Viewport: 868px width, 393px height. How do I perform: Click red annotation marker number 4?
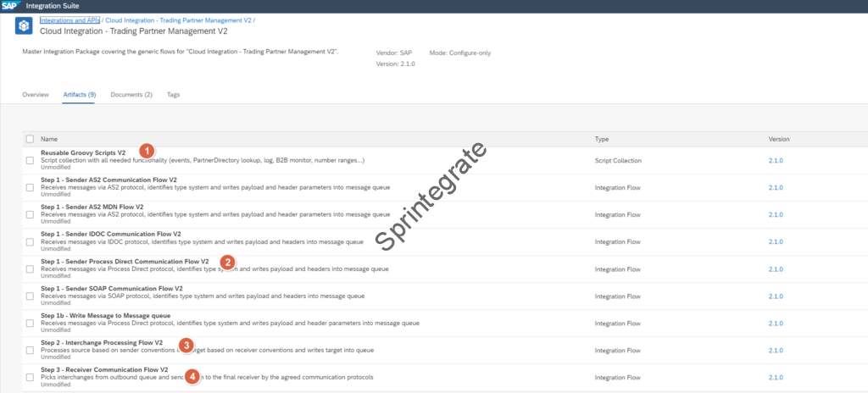(x=192, y=375)
